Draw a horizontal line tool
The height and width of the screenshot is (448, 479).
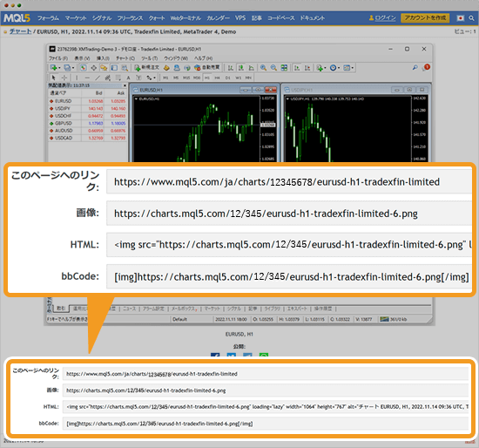pyautogui.click(x=87, y=78)
